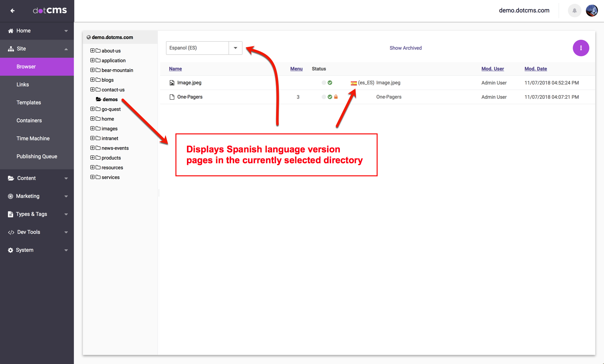
Task: Click the green published status icon for Image.jpeg
Action: [x=330, y=83]
